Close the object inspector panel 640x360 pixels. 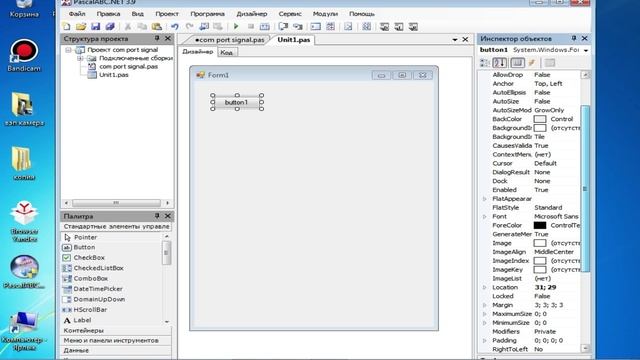tap(584, 38)
